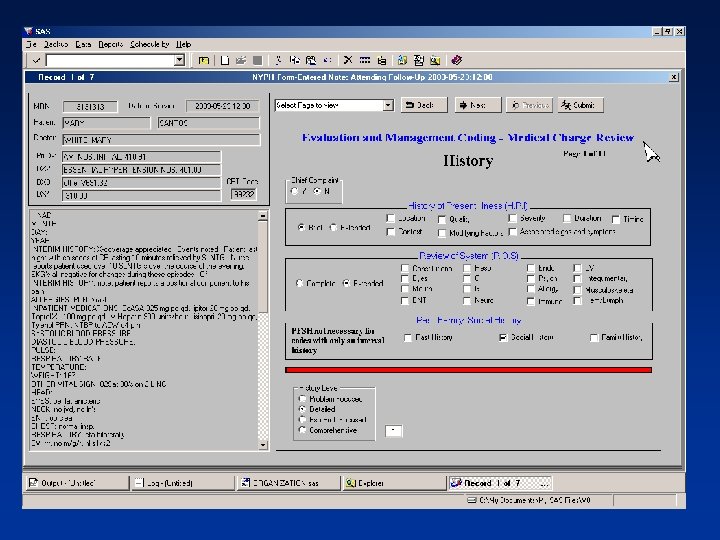720x540 pixels.
Task: Choose the Complete Review of System option
Action: [x=302, y=284]
